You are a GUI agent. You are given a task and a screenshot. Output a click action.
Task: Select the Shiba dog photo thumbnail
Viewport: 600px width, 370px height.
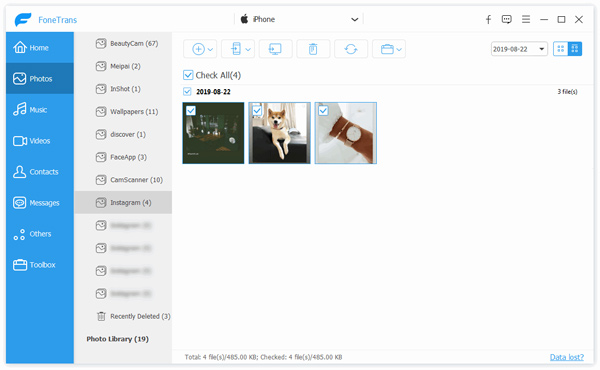tap(280, 133)
